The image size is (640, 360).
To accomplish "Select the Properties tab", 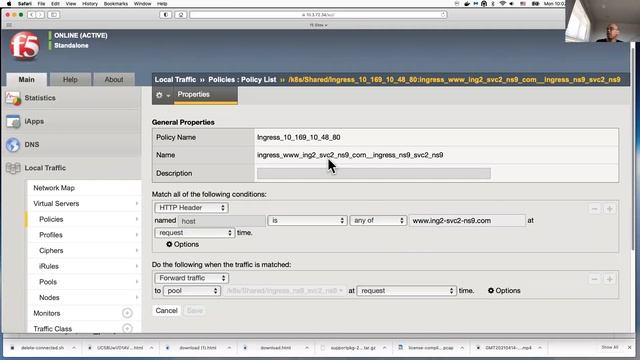I will click(205, 95).
